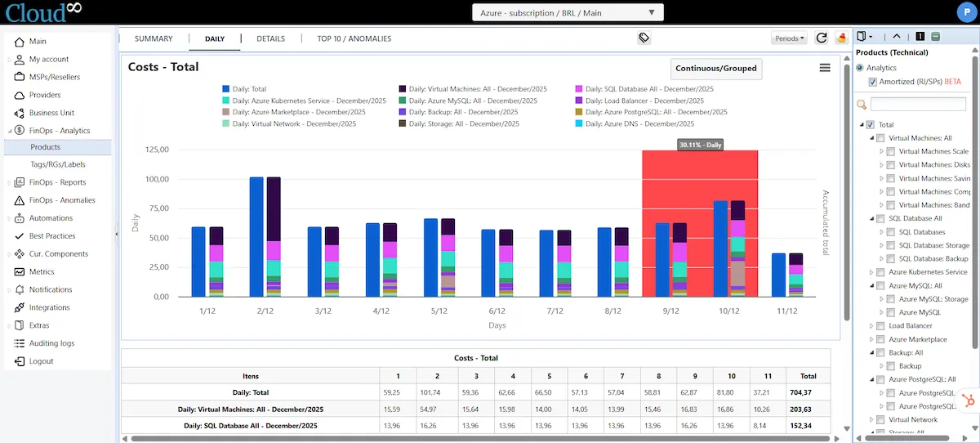Open the Azure subscription selector dropdown
This screenshot has height=443, width=980.
[568, 12]
